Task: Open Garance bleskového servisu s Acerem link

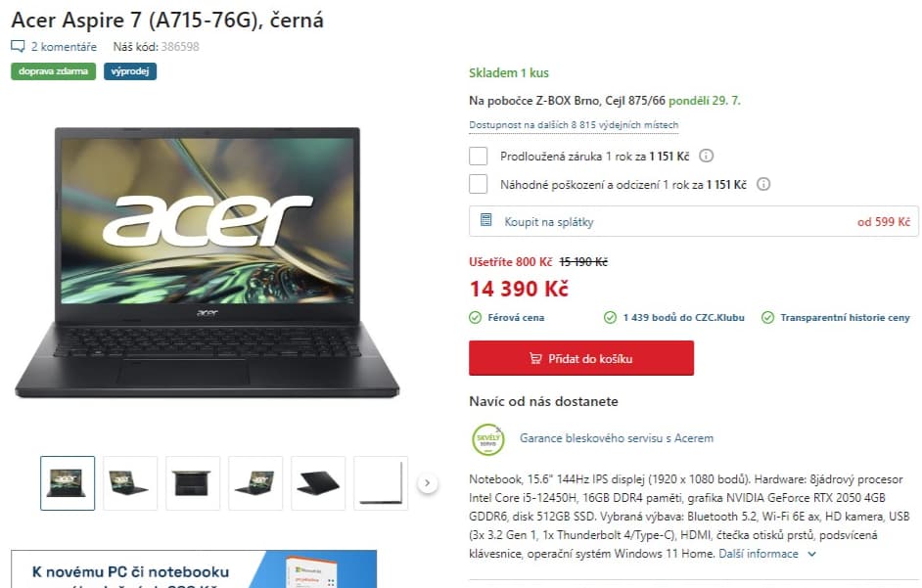Action: pos(617,438)
